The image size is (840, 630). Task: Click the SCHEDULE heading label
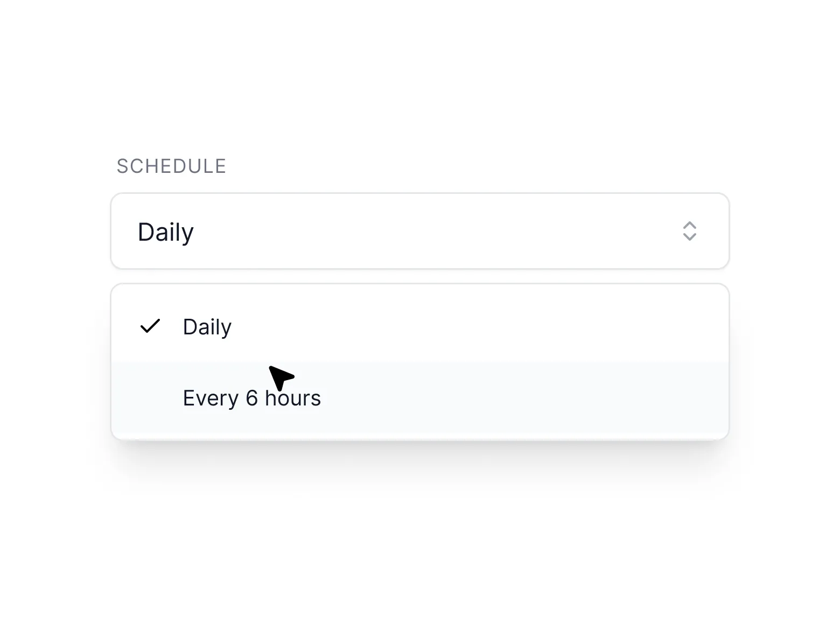point(171,166)
